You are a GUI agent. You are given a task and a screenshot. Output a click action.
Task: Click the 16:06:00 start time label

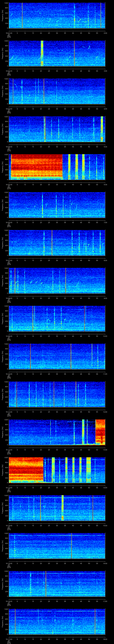tap(9, 223)
